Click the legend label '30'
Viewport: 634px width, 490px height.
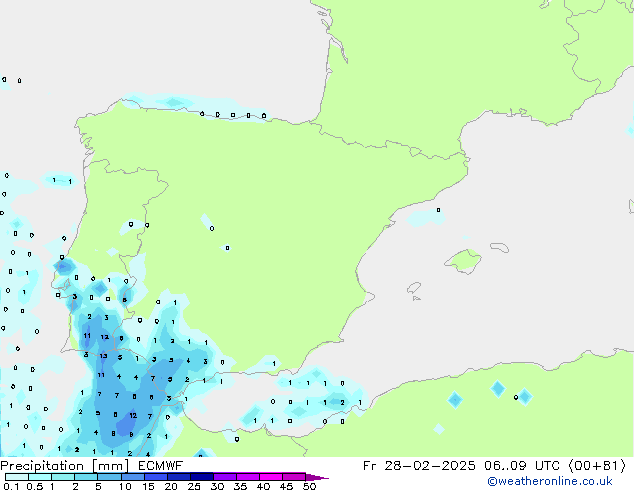(217, 486)
